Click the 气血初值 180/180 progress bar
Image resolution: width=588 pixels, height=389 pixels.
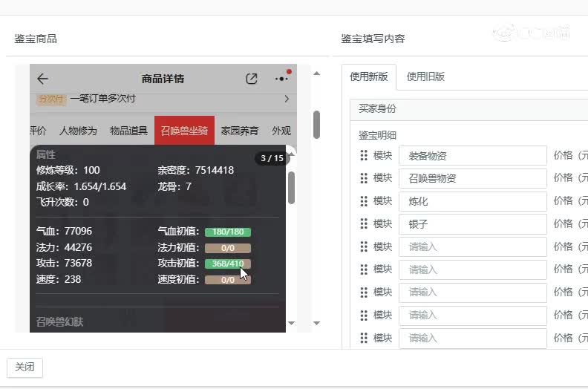coord(228,232)
